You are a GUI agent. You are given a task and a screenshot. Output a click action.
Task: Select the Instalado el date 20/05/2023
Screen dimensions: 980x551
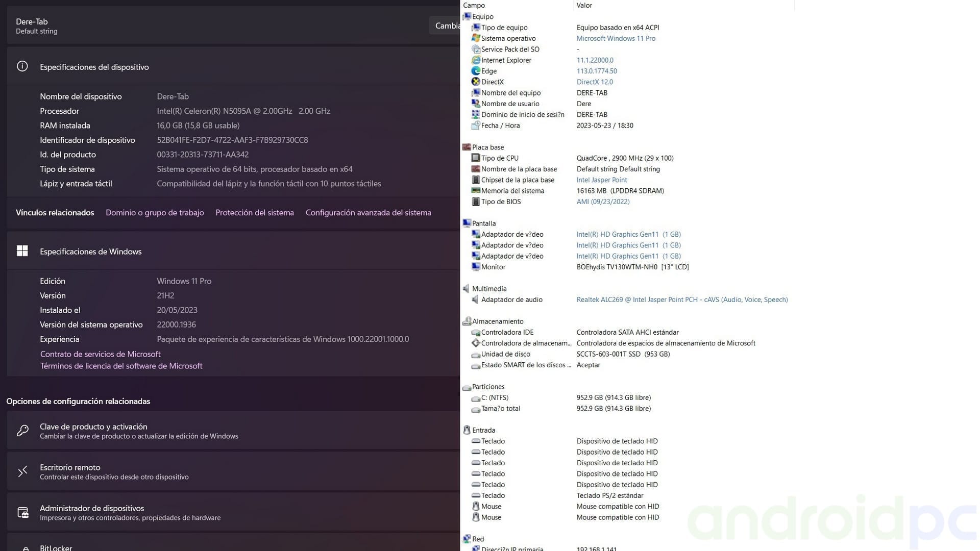177,310
